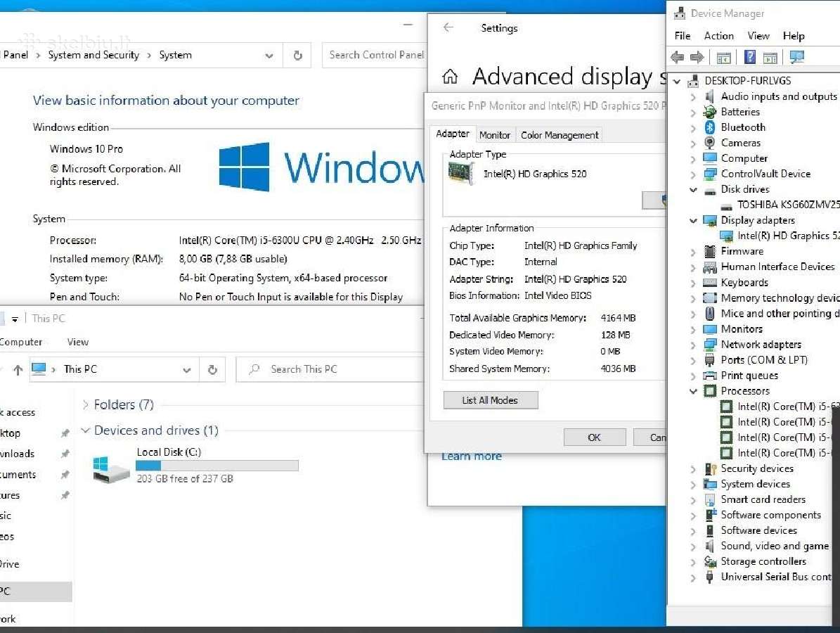840x633 pixels.
Task: Open This PC address bar dropdown
Action: tap(186, 370)
